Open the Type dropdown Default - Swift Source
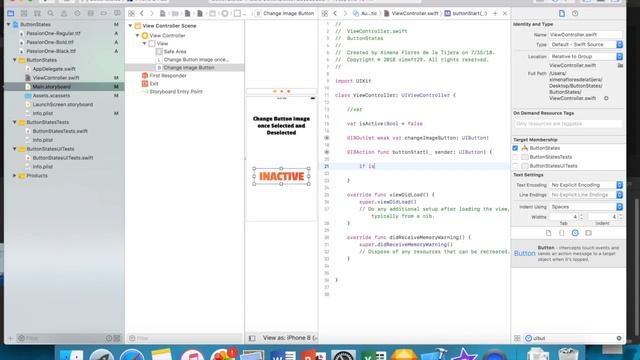 click(x=586, y=44)
